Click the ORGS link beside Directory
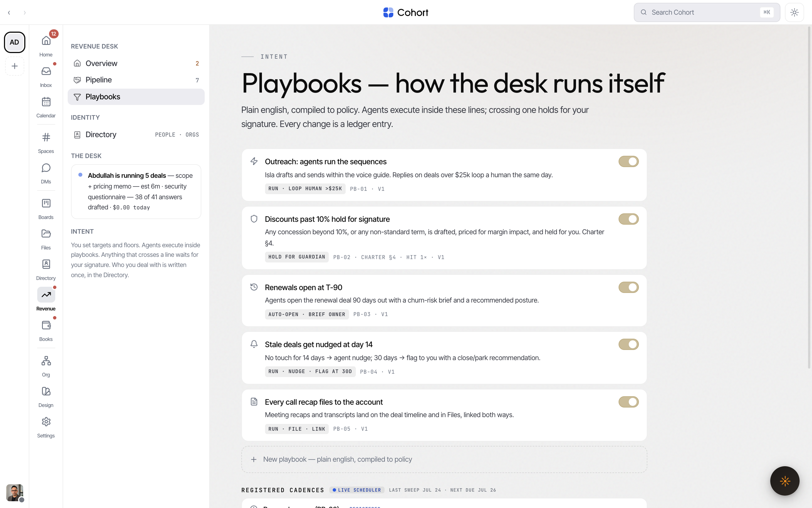The height and width of the screenshot is (508, 812). pyautogui.click(x=192, y=135)
